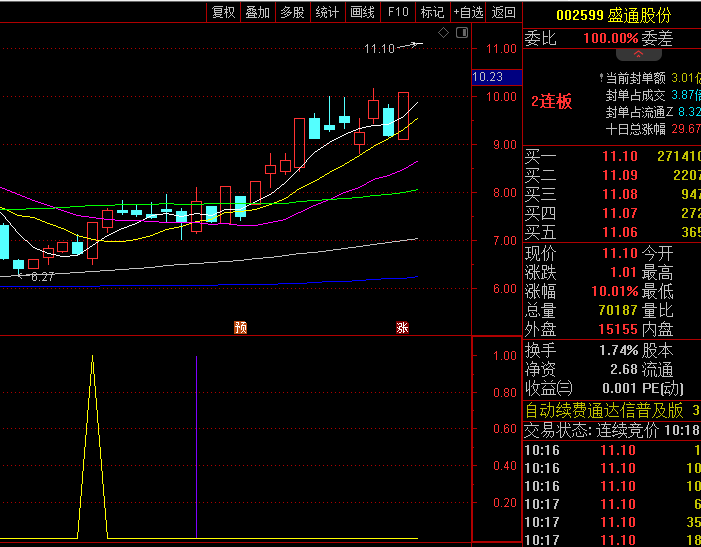Image resolution: width=701 pixels, height=547 pixels.
Task: Click 封单占成交 info line
Action: (653, 95)
